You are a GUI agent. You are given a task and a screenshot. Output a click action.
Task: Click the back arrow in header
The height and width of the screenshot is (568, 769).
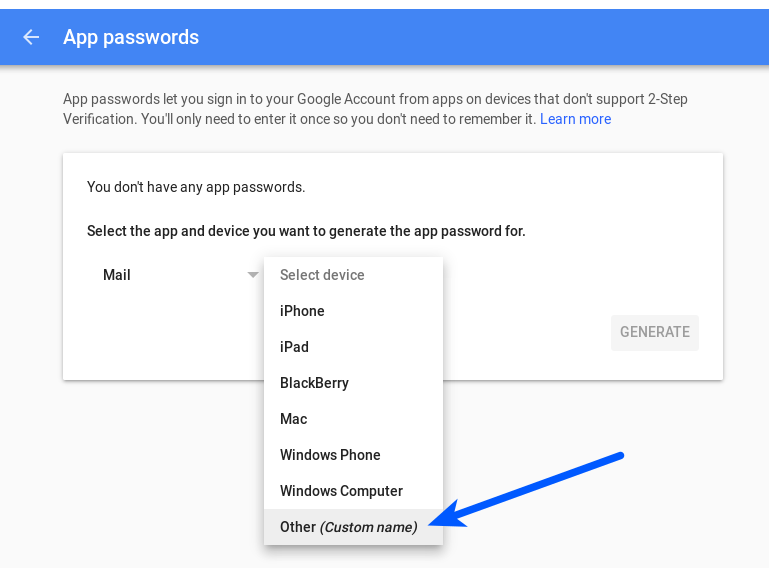(x=31, y=37)
